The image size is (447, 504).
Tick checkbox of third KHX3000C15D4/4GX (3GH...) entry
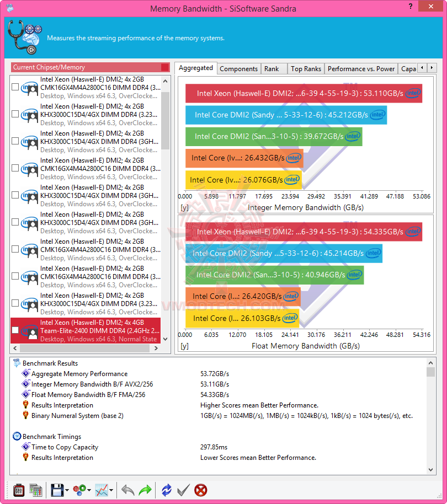pos(15,222)
